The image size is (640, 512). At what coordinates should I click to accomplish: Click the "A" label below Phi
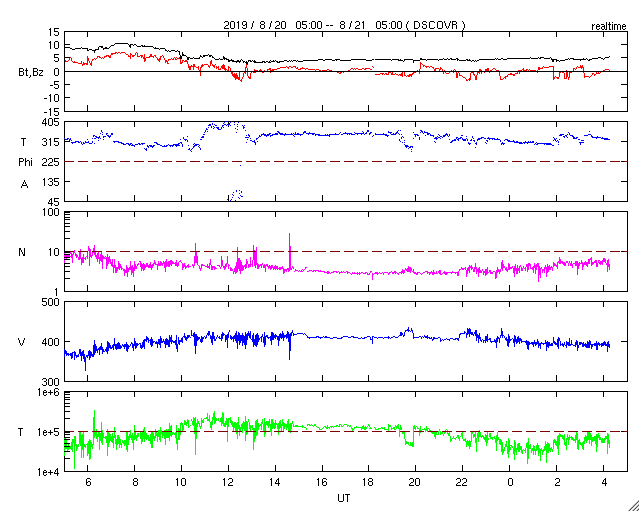tap(24, 185)
